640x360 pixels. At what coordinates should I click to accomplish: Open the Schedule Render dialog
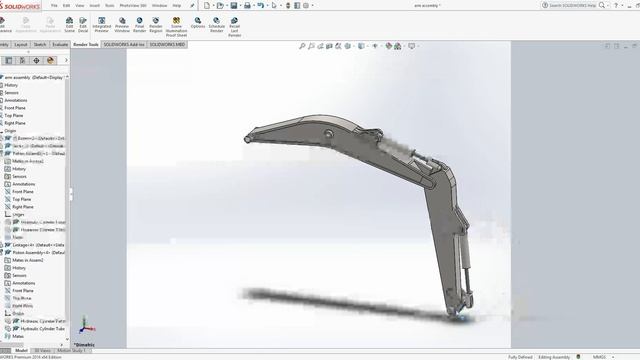click(x=217, y=25)
